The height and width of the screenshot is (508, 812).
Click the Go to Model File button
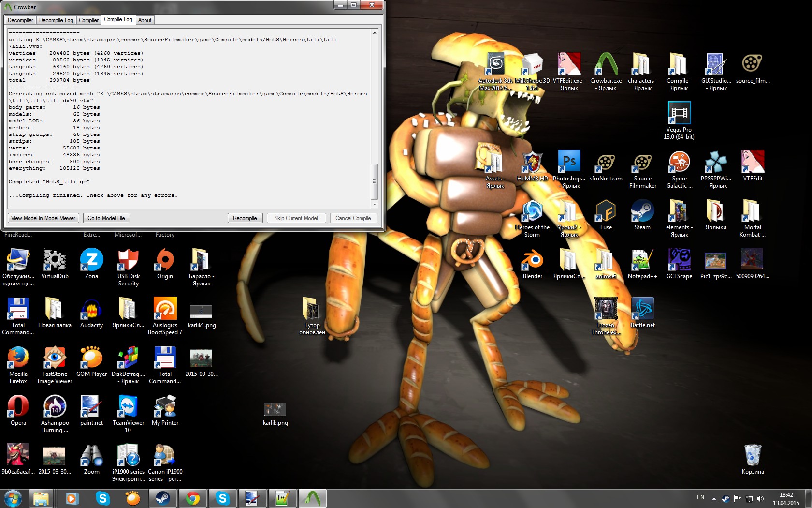coord(106,218)
